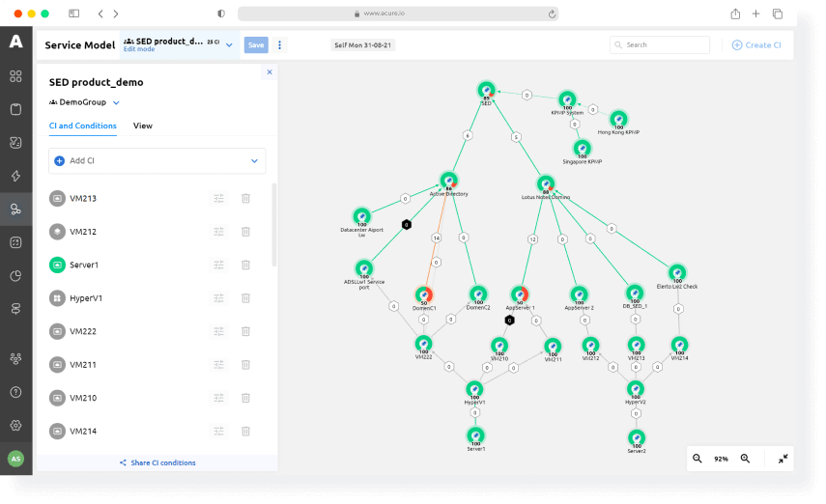This screenshot has height=504, width=826.
Task: Select the Active Directory node in graph
Action: [449, 182]
